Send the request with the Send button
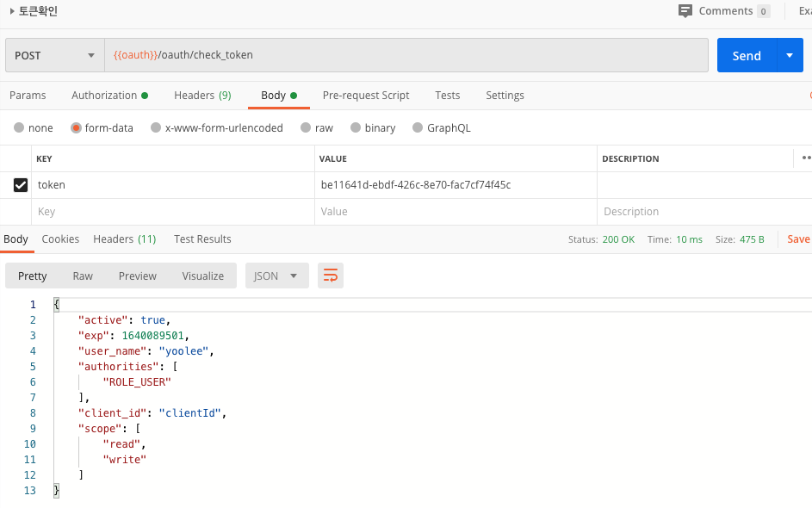Viewport: 812px width, 508px height. tap(747, 55)
